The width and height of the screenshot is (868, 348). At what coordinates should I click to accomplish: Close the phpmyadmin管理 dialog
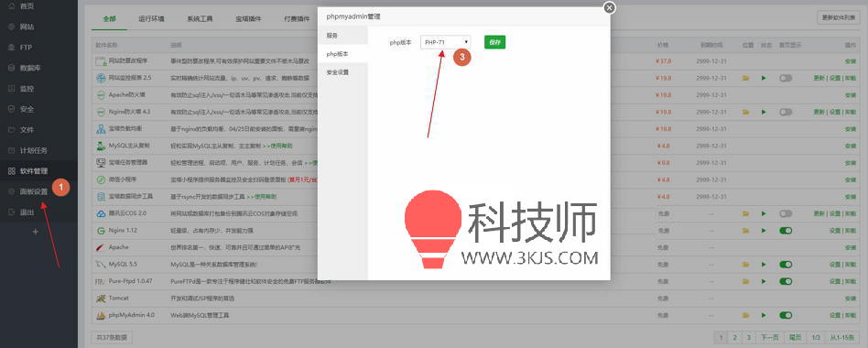610,7
